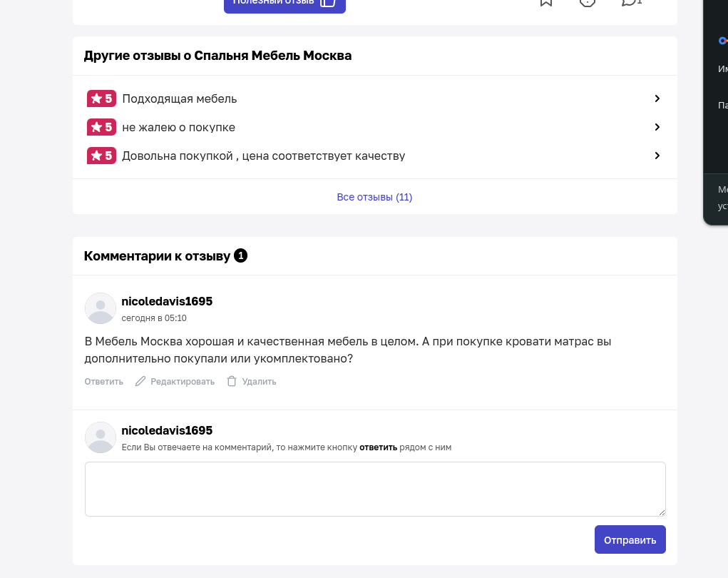Open Все отзывы (11) link
Image resolution: width=728 pixels, height=578 pixels.
(x=374, y=197)
